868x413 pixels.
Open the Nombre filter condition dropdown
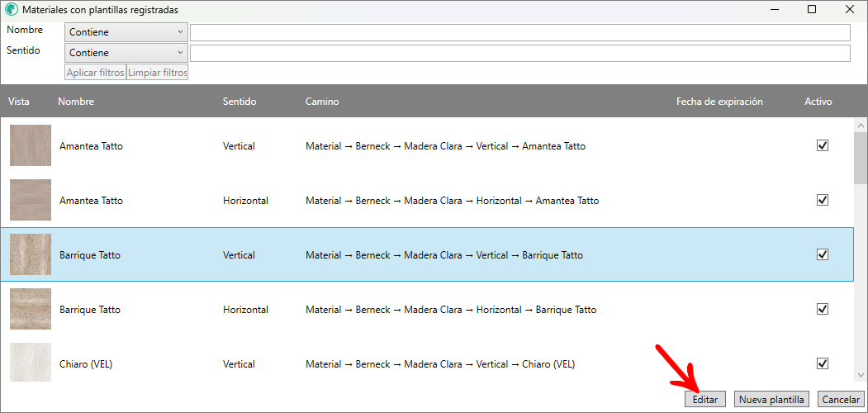[126, 32]
